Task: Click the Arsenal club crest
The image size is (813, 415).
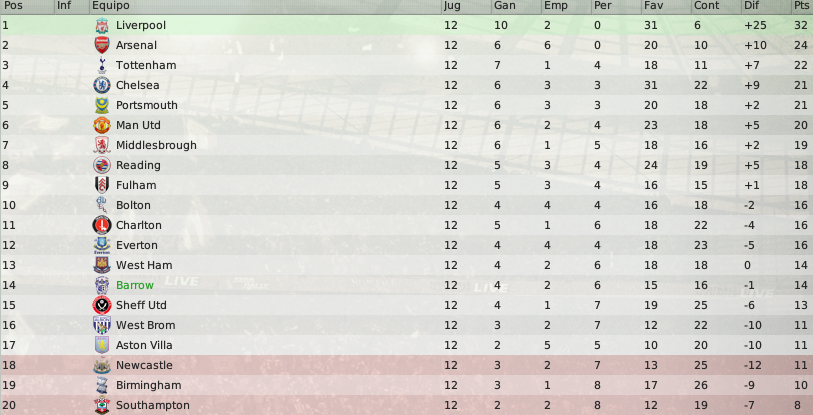Action: tap(102, 45)
